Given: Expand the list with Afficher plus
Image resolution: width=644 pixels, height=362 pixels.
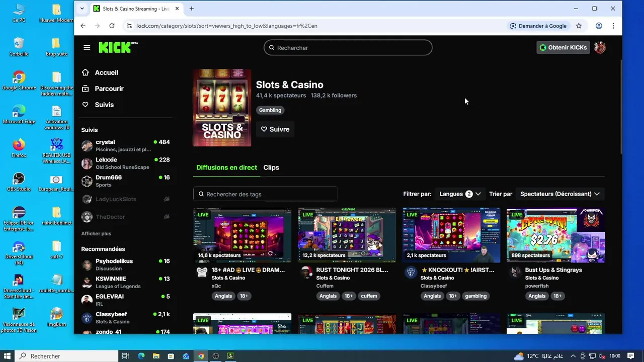Looking at the screenshot, I should (96, 234).
